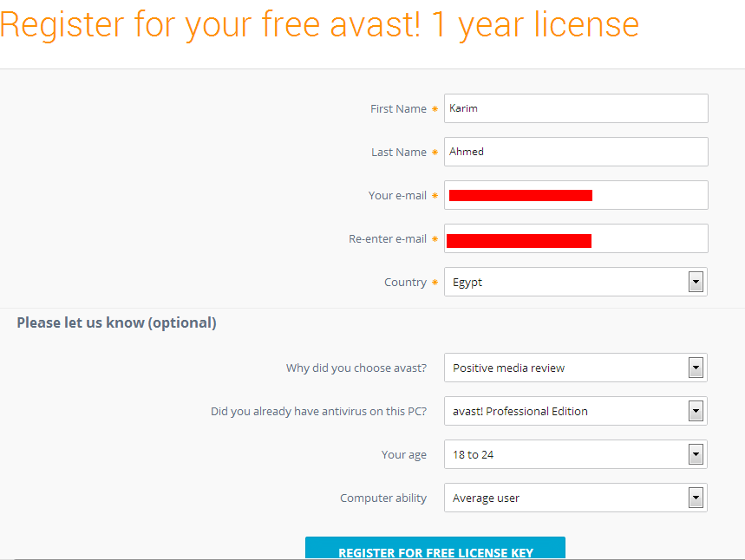Viewport: 745px width, 560px height.
Task: Click the required asterisk beside First Name
Action: 435,109
